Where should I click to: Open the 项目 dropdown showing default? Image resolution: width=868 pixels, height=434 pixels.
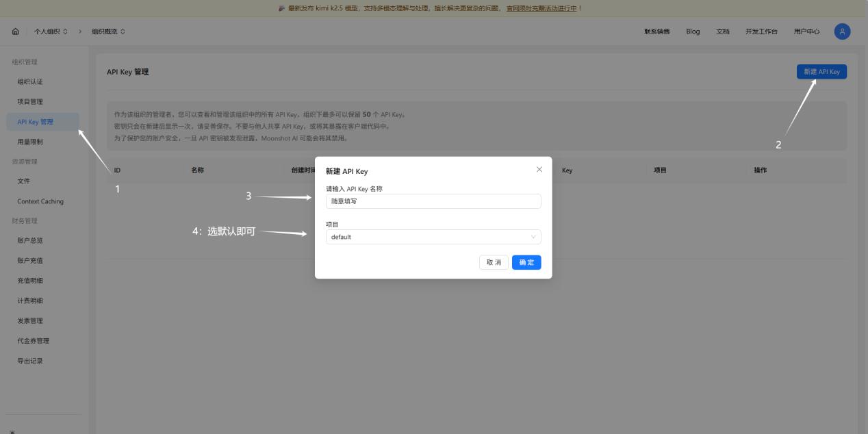tap(433, 236)
